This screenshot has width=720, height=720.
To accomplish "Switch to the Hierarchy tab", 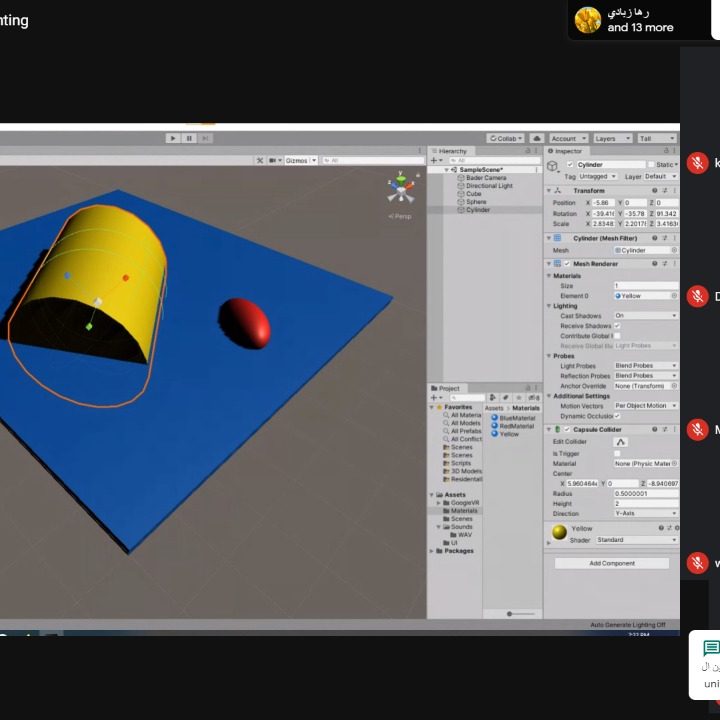I will pos(453,151).
